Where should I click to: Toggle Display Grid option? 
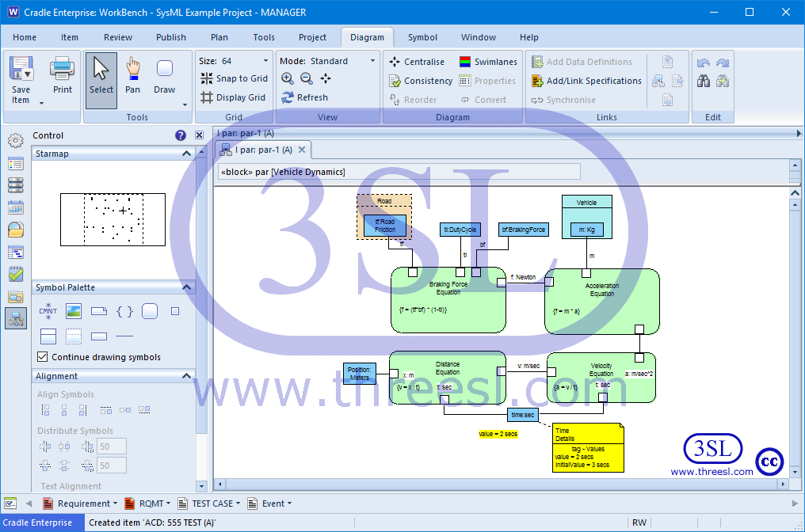click(x=233, y=97)
